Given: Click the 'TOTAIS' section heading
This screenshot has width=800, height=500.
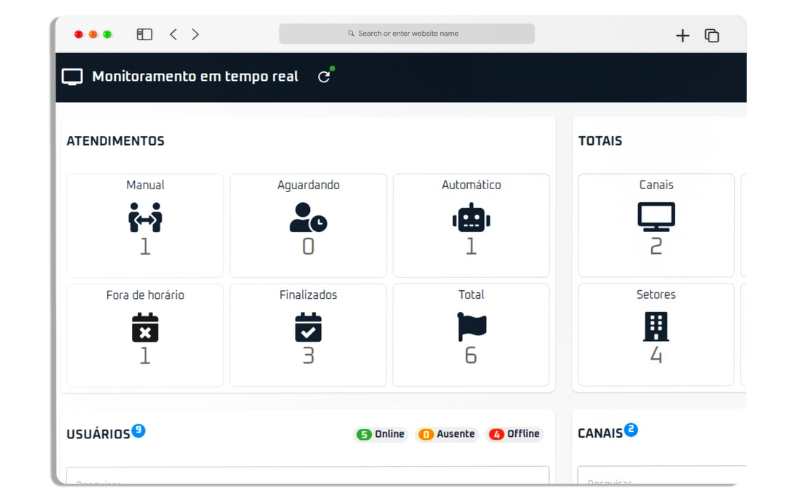Looking at the screenshot, I should click(x=600, y=141).
